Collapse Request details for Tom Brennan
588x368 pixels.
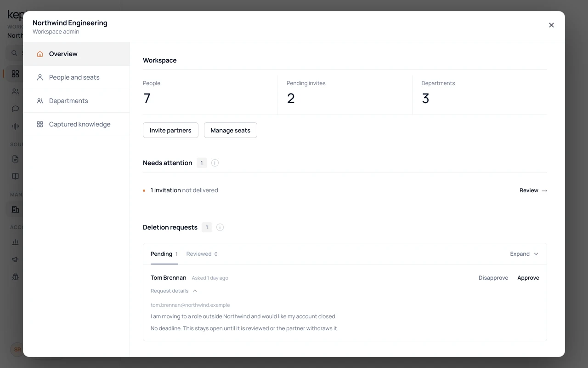point(174,291)
